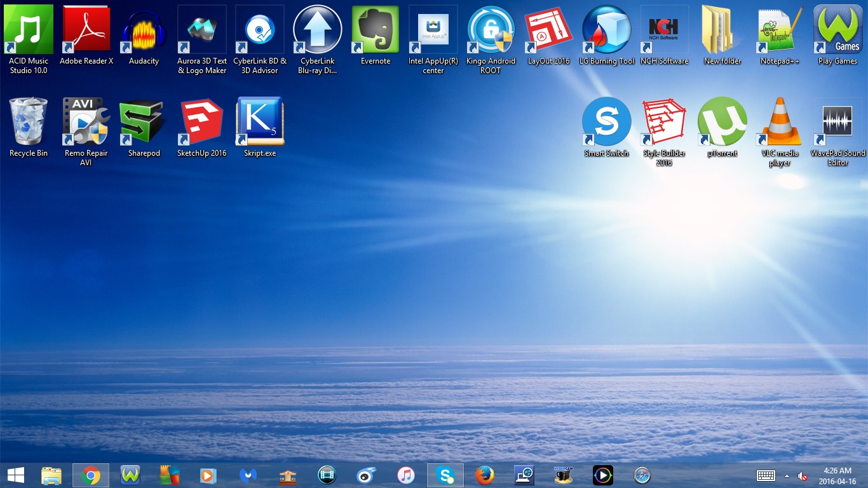Open ACID Music Studio 10.0 shortcut
Screen dimensions: 868x488
(29, 39)
